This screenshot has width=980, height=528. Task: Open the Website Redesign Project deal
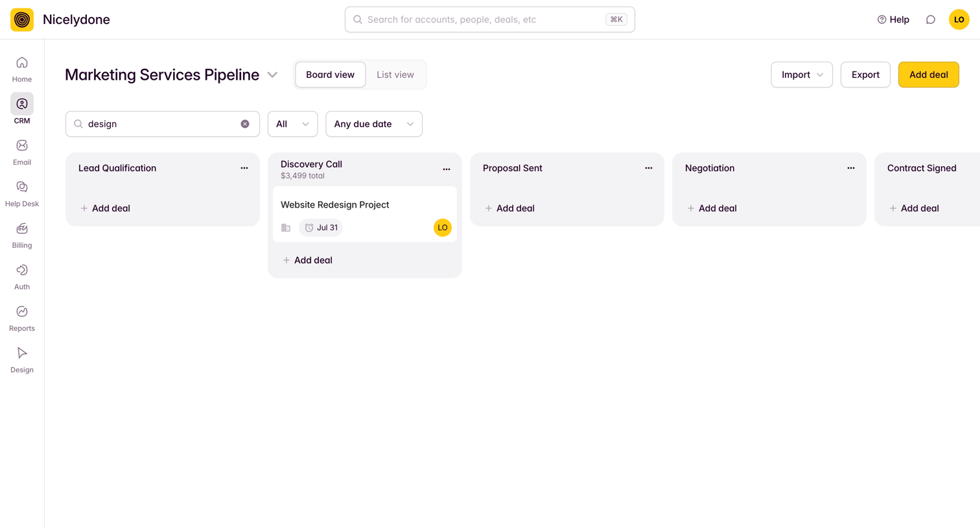pos(365,214)
